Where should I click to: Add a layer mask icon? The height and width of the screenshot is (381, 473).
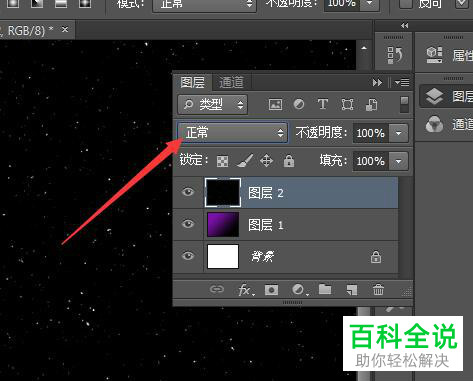coord(271,290)
